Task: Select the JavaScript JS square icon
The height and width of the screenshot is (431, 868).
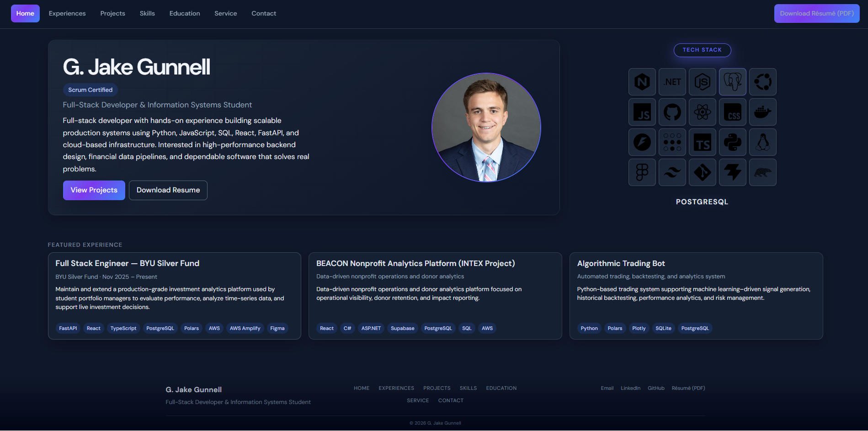Action: point(642,112)
